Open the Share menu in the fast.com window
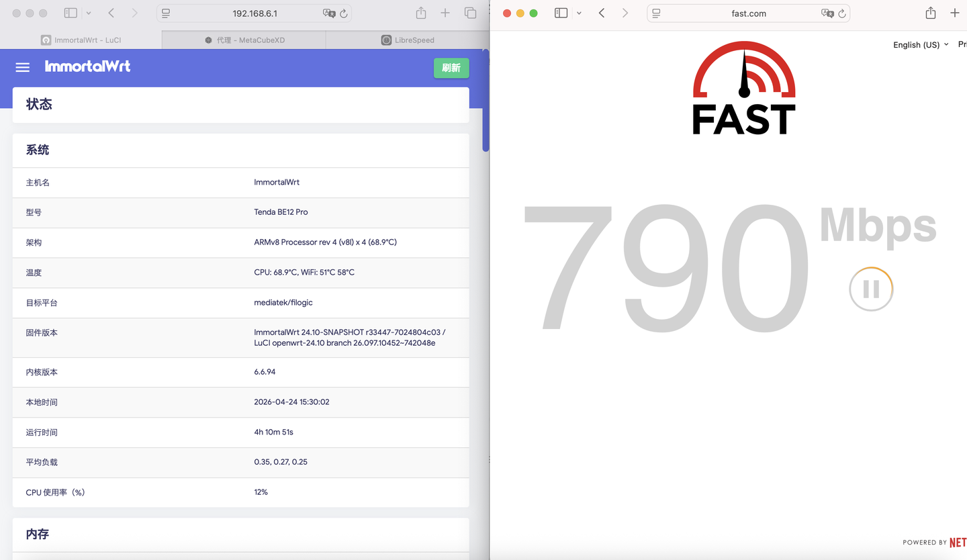The width and height of the screenshot is (967, 560). [x=930, y=13]
